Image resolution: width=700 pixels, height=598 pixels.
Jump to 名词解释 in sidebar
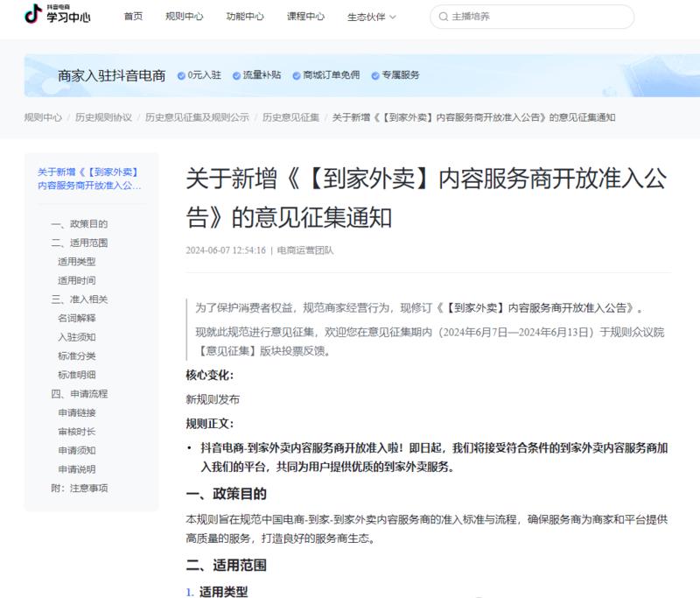[77, 318]
